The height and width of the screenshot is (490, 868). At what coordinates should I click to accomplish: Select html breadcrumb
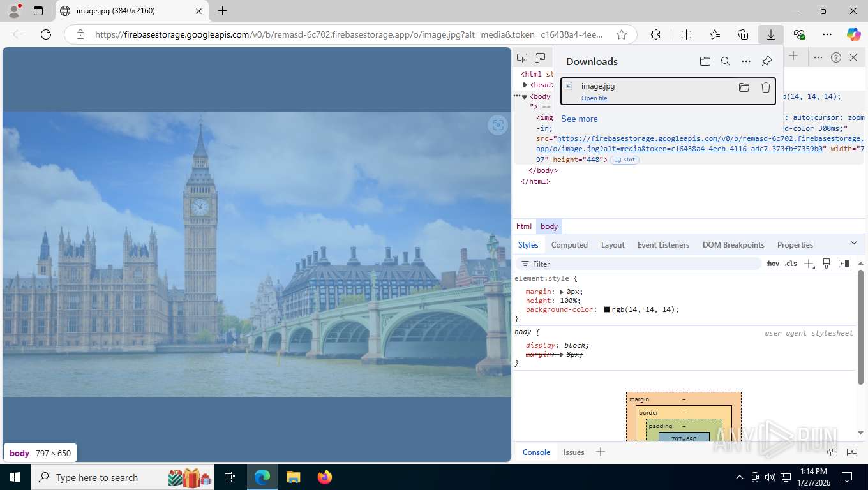pyautogui.click(x=524, y=226)
